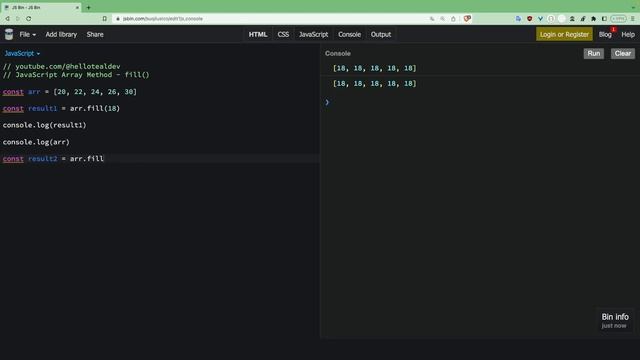Click the Brave shields icon in address bar

point(467,18)
